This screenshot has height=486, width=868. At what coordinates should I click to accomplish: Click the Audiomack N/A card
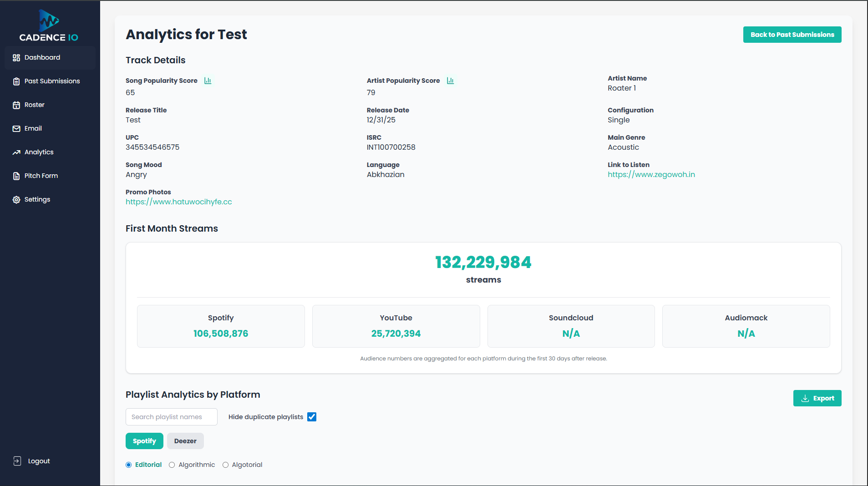coord(746,326)
